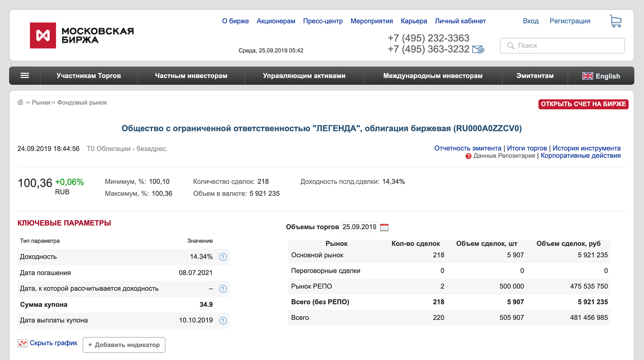The height and width of the screenshot is (360, 644).
Task: Click the value 475 535 750
Action: click(589, 286)
